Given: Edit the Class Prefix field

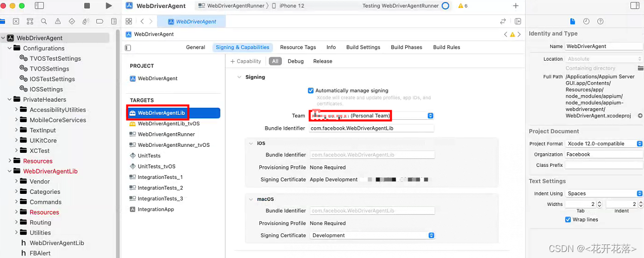Looking at the screenshot, I should pyautogui.click(x=604, y=165).
